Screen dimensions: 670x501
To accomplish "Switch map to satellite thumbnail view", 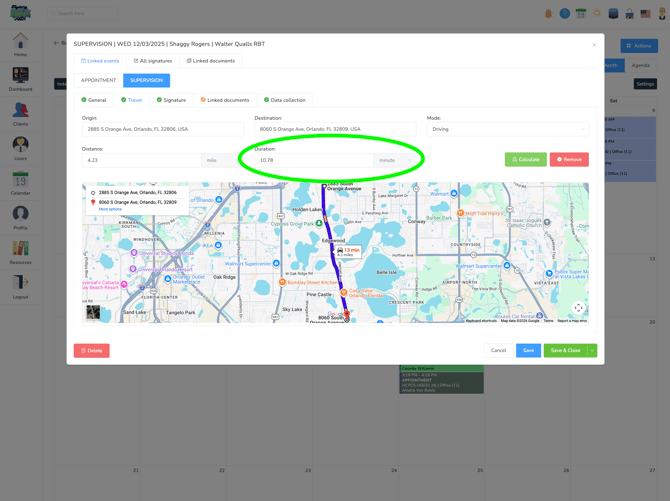I will tap(93, 312).
